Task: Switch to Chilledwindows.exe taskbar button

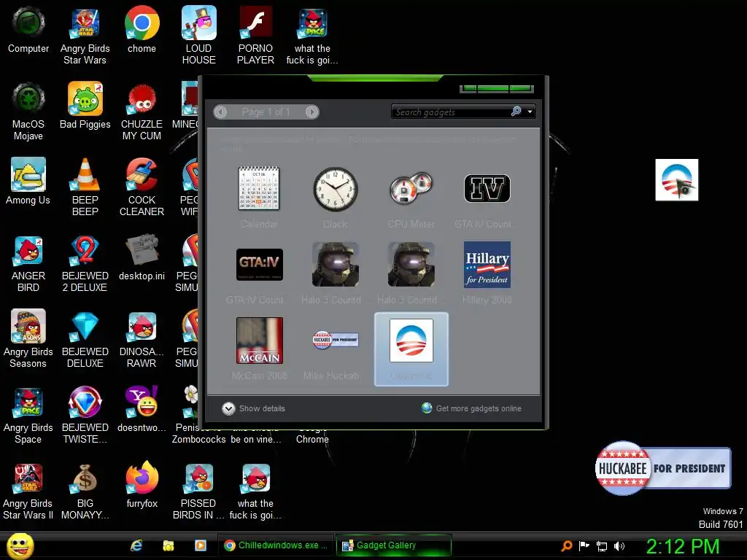Action: click(276, 545)
